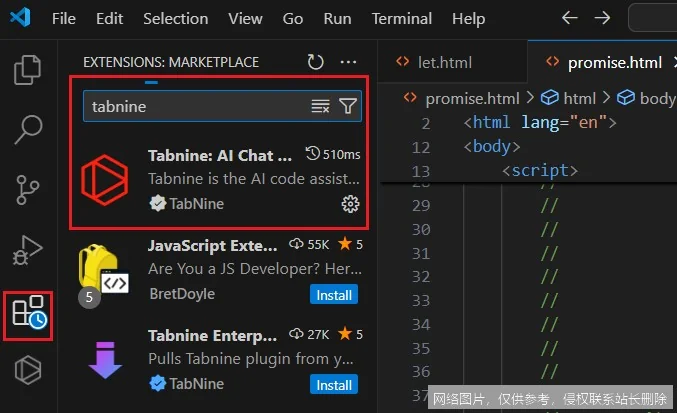Viewport: 677px width, 413px height.
Task: Open the Tabnine view in the activity bar
Action: point(28,370)
